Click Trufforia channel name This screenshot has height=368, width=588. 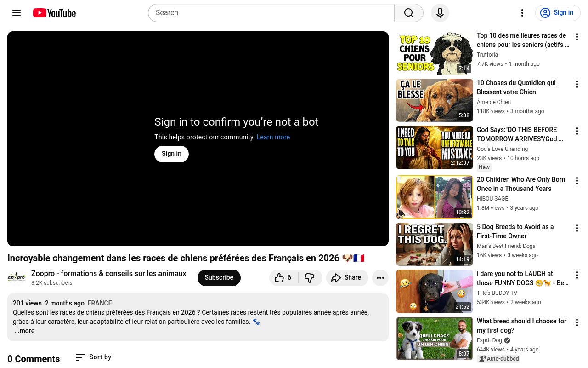487,55
